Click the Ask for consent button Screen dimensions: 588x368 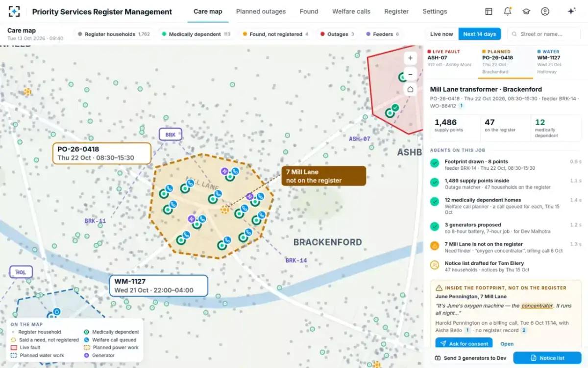pyautogui.click(x=464, y=344)
